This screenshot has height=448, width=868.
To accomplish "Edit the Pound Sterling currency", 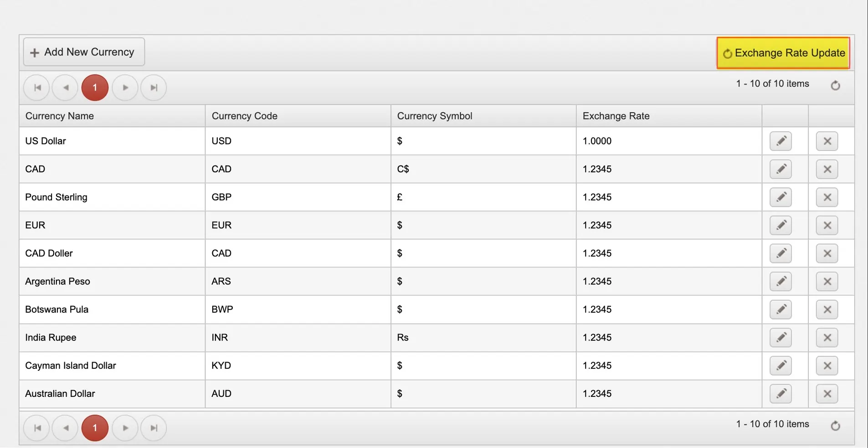I will tap(781, 197).
